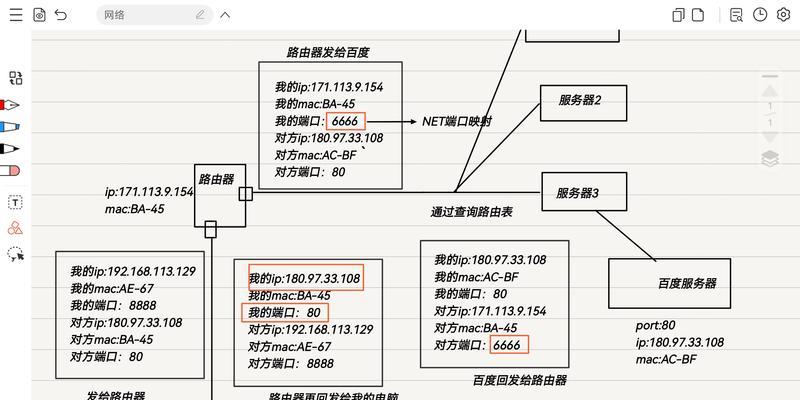Screen dimensions: 800x400
Task: Click the line 对方ip:192.168.113.129
Action: 311,330
